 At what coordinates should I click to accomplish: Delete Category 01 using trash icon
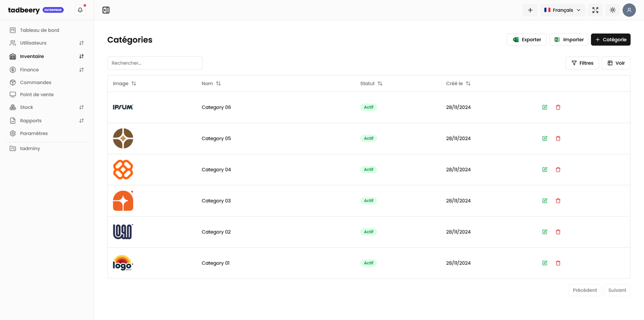click(558, 263)
